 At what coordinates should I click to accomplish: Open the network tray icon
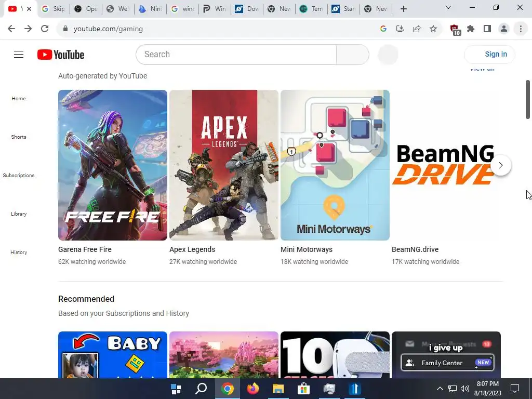click(x=453, y=389)
